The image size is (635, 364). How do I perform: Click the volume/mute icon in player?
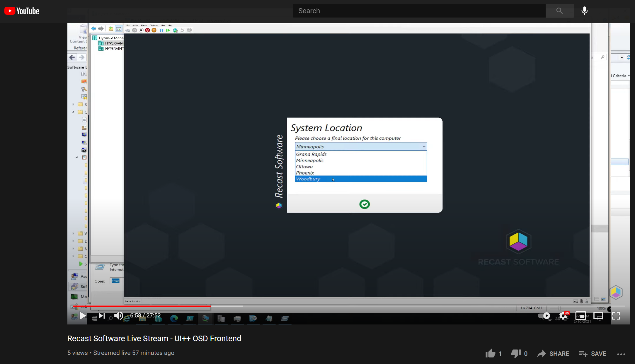pyautogui.click(x=118, y=316)
